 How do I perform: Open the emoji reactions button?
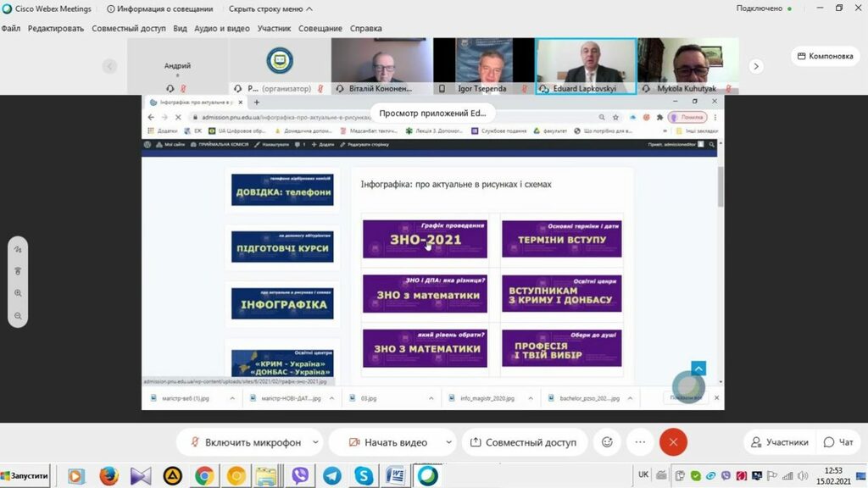607,442
